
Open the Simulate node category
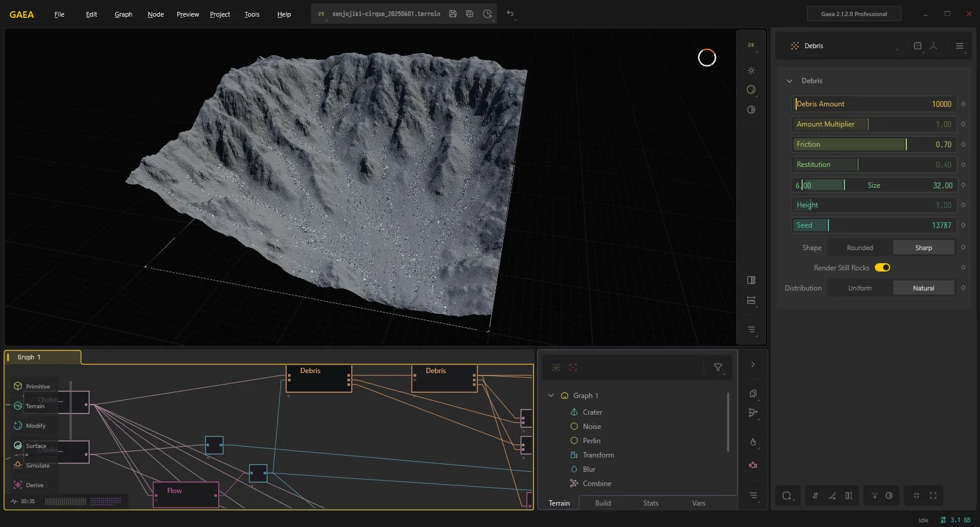(x=32, y=465)
